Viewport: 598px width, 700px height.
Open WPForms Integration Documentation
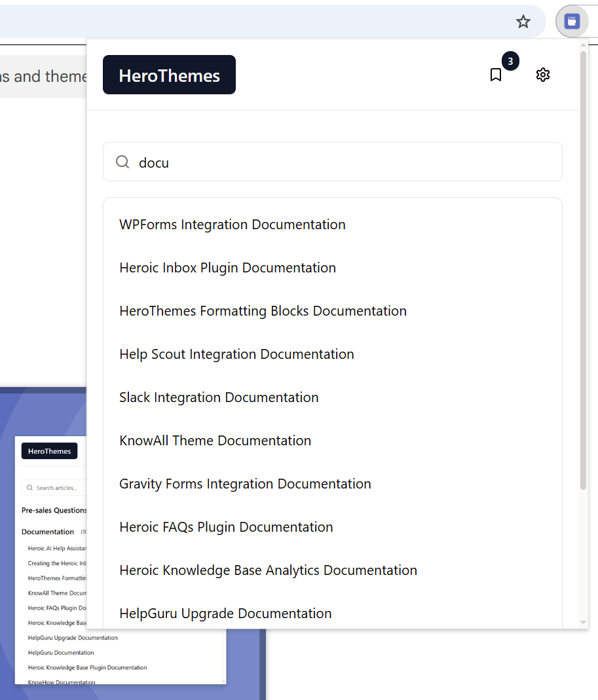(x=233, y=224)
